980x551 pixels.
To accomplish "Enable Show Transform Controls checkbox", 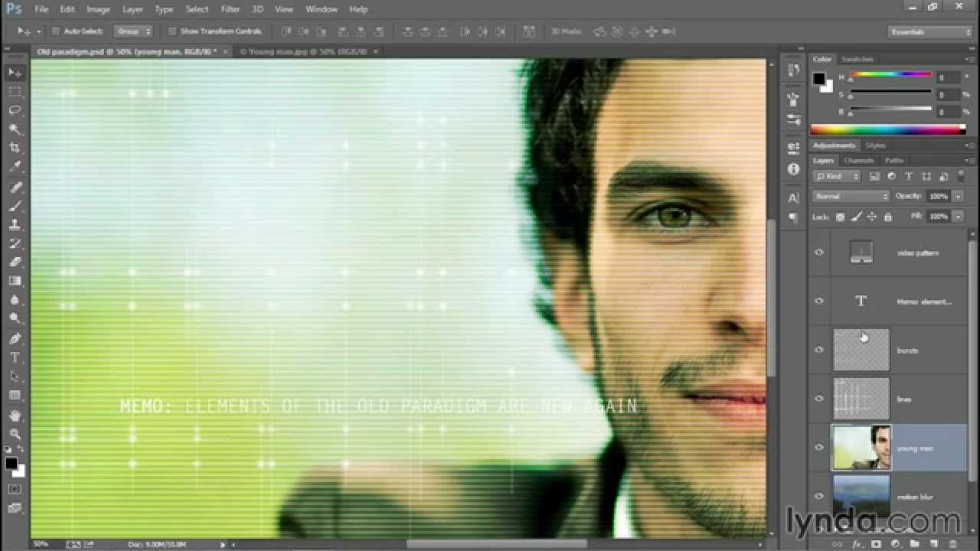I will [172, 31].
